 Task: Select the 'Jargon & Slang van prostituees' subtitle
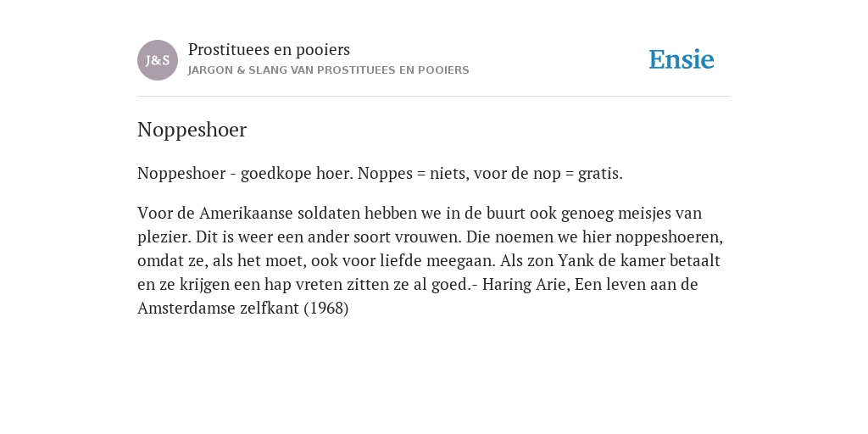pyautogui.click(x=328, y=70)
